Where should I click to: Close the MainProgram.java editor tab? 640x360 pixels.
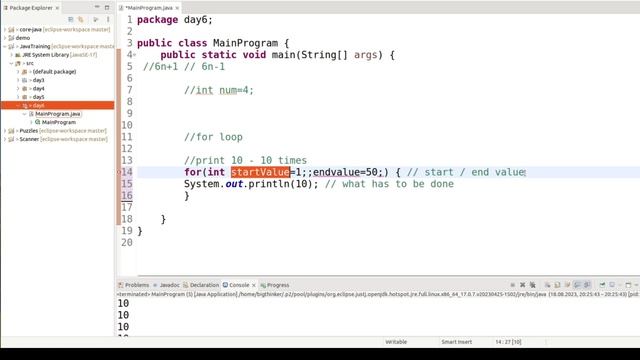tap(177, 8)
